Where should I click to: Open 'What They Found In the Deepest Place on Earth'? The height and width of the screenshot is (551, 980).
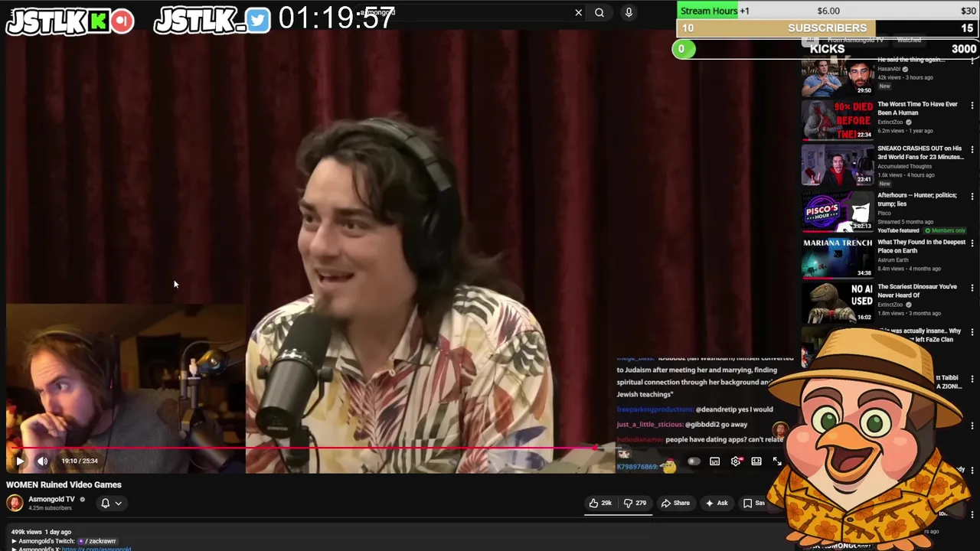(x=921, y=246)
